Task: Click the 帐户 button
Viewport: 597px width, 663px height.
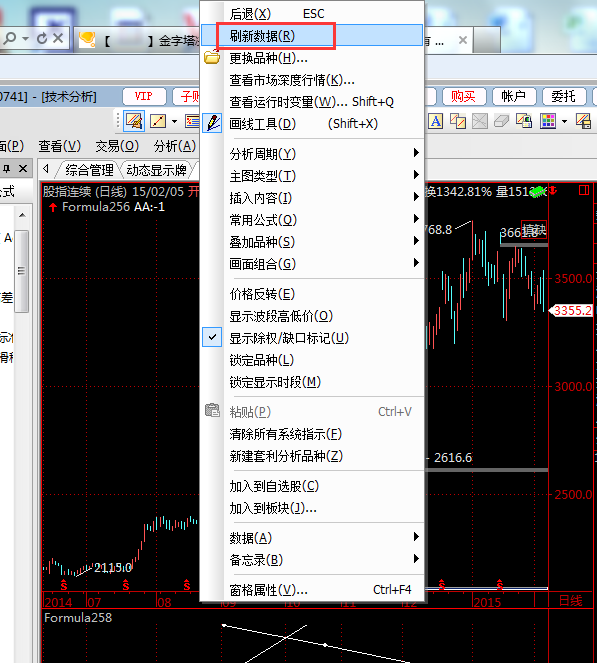Action: click(x=514, y=96)
